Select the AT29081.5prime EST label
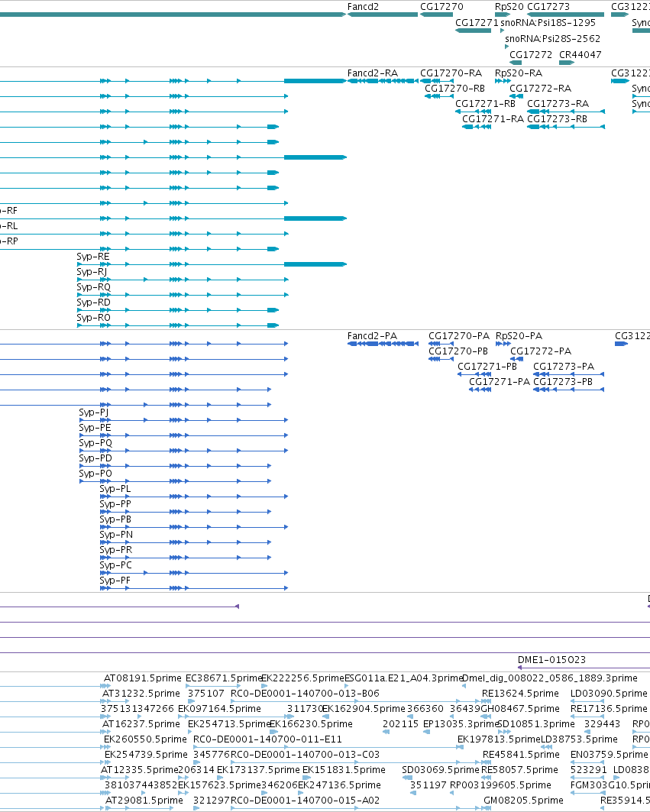This screenshot has height=812, width=650. click(x=144, y=801)
